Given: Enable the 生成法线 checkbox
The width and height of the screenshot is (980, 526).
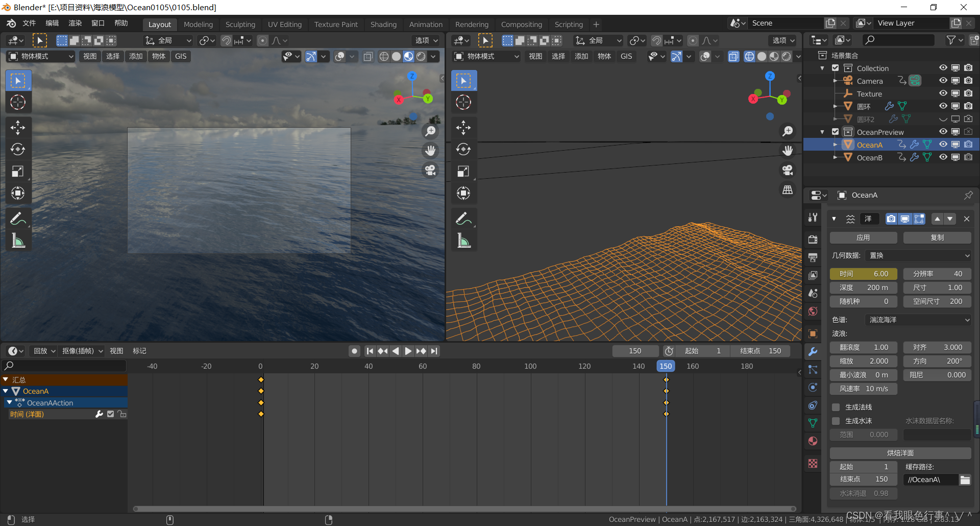Looking at the screenshot, I should (x=836, y=407).
